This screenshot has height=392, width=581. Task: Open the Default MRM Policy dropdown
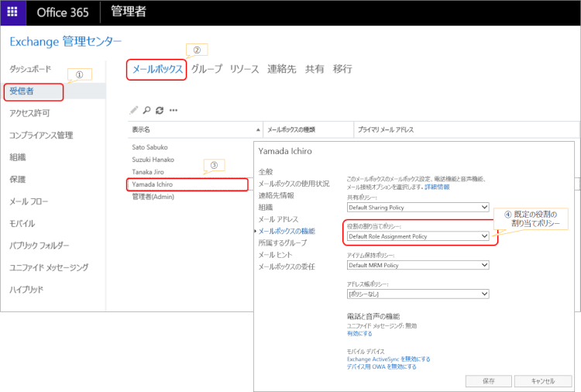(418, 265)
